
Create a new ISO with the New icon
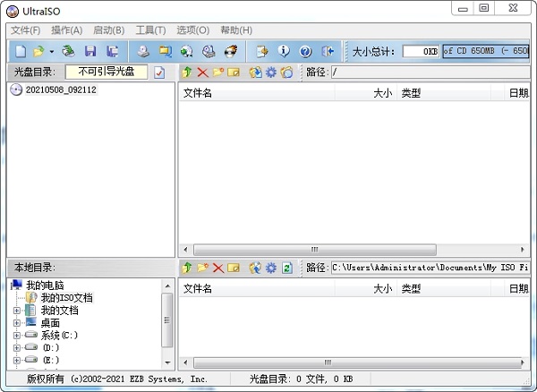pyautogui.click(x=21, y=52)
